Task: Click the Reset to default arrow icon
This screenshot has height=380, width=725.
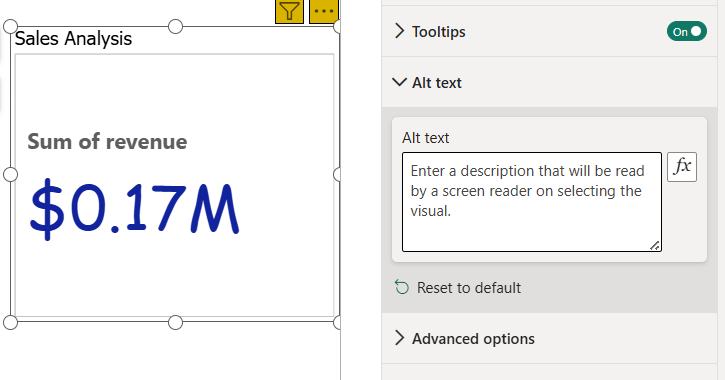Action: (402, 287)
